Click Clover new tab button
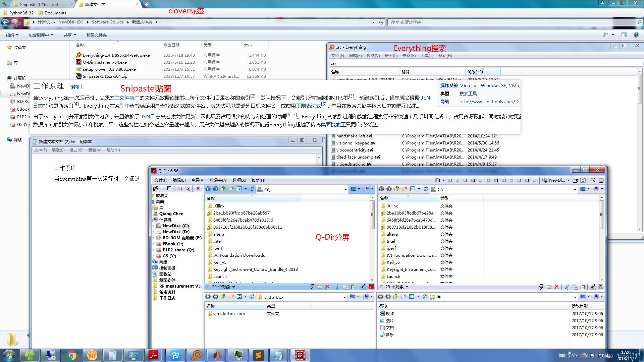Image resolution: width=644 pixels, height=362 pixels. point(146,4)
